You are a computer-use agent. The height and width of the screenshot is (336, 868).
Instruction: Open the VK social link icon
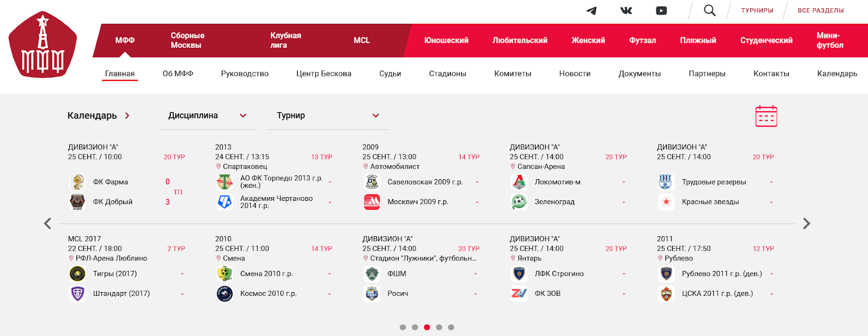[626, 10]
